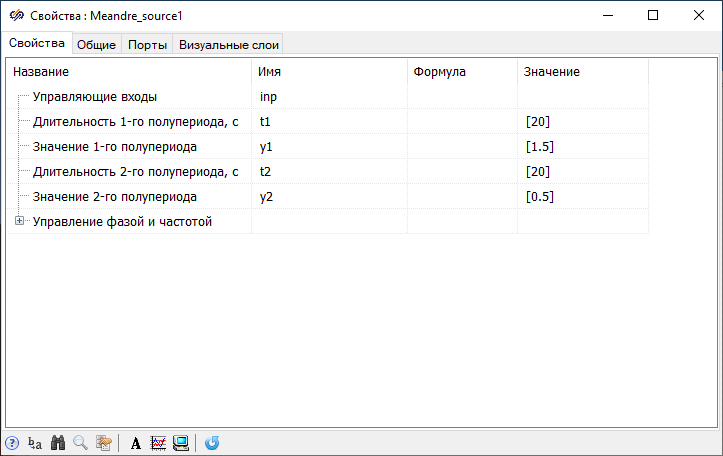Click the bold letter A font icon

tap(136, 443)
